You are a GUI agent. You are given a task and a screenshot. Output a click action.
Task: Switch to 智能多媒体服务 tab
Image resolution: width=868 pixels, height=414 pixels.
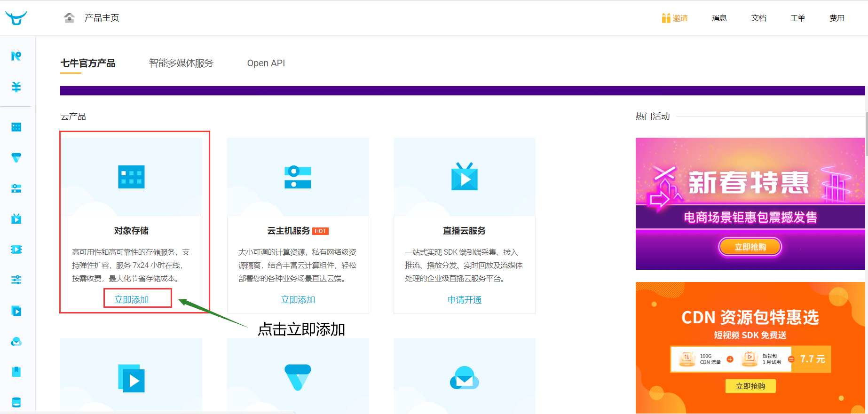[x=181, y=63]
